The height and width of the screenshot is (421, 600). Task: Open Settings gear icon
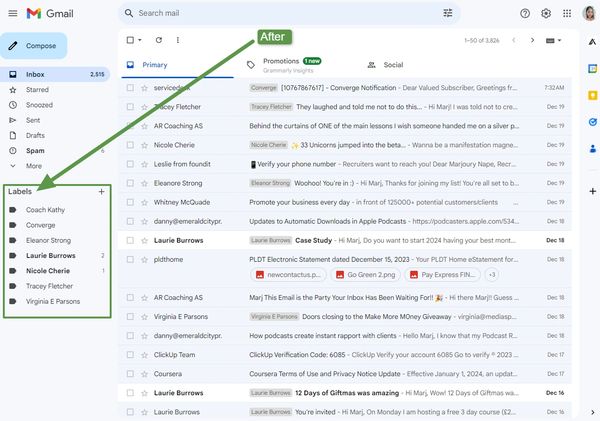pos(546,13)
